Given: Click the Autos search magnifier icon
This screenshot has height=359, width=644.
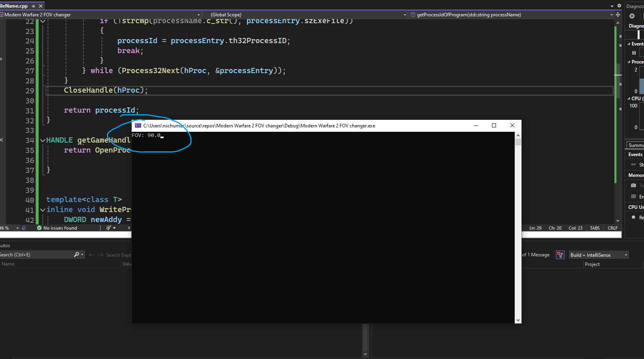Looking at the screenshot, I should (77, 254).
